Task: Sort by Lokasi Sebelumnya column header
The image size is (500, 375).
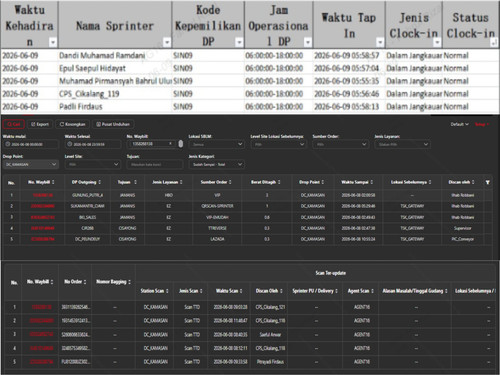Action: 430,182
